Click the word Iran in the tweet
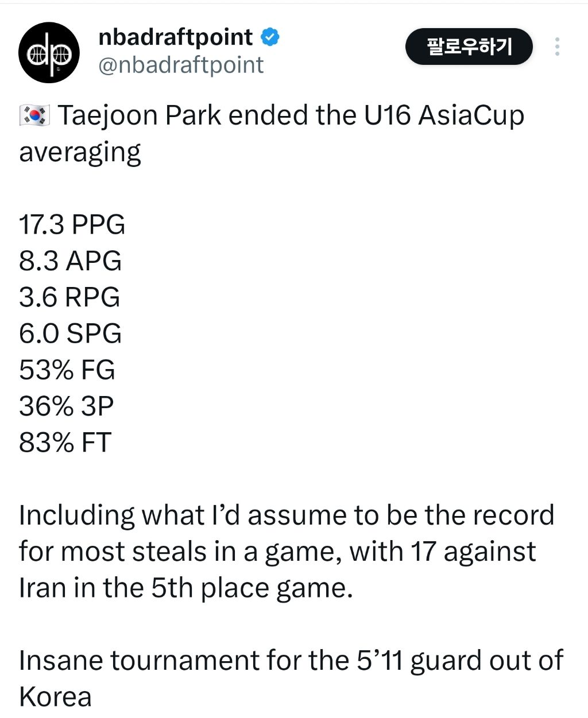 click(42, 588)
